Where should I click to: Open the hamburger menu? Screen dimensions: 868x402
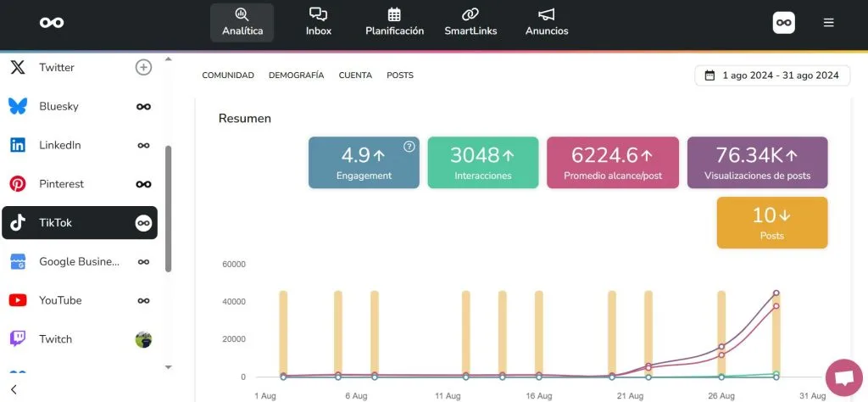[x=829, y=23]
